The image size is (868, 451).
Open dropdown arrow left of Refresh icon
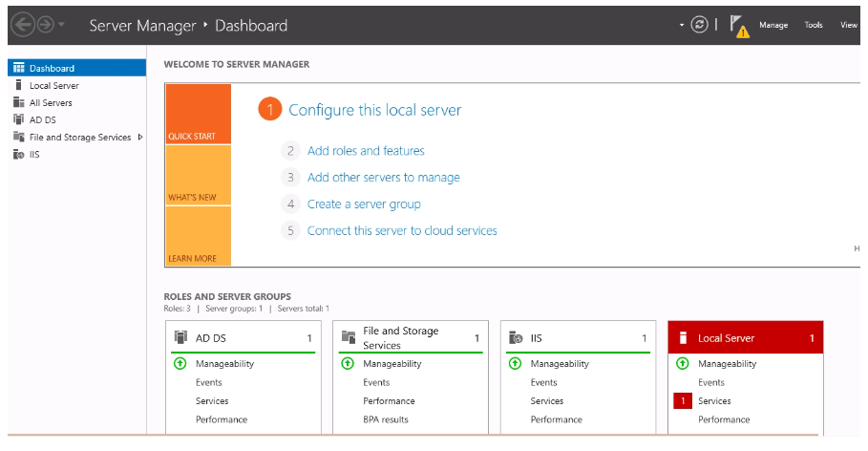(x=682, y=25)
